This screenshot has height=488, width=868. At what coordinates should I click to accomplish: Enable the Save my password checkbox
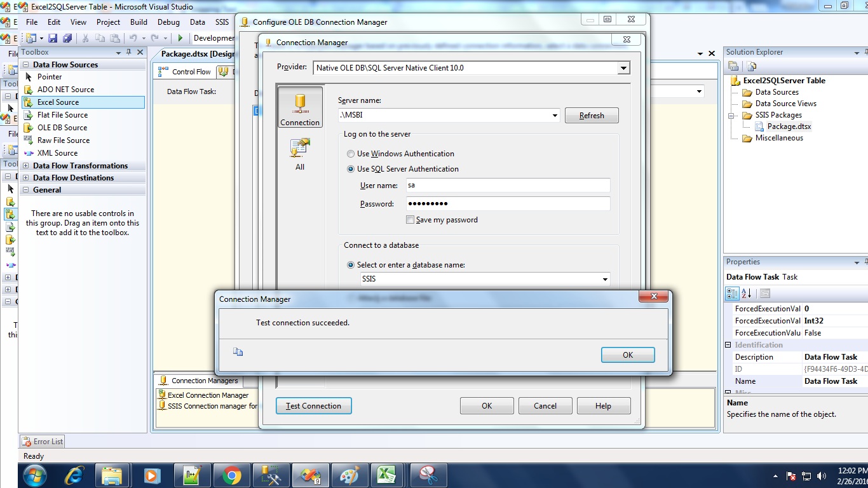410,219
